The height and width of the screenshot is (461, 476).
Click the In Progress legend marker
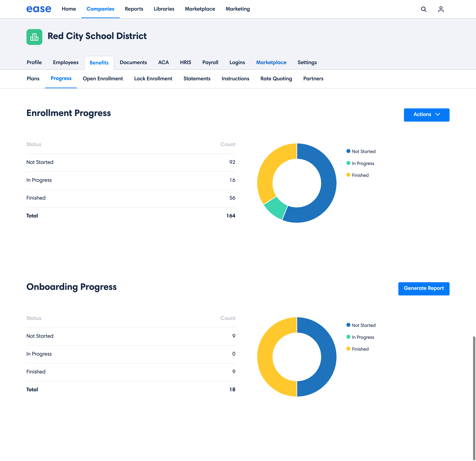tap(348, 163)
